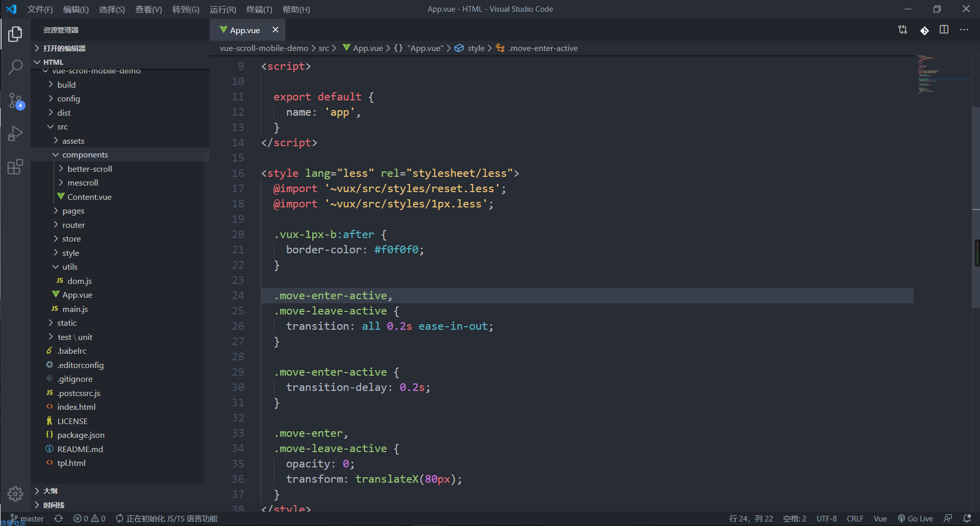Change UTF-8 file encoding

coord(826,518)
